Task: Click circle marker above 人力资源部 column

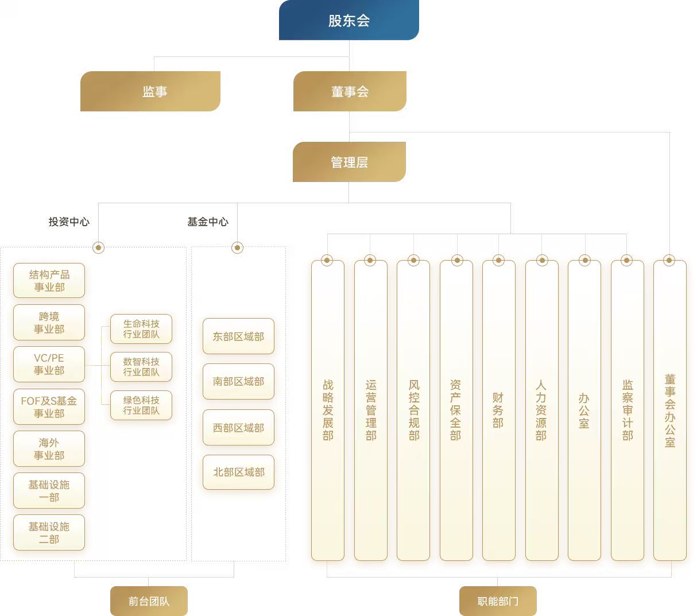Action: pos(541,260)
